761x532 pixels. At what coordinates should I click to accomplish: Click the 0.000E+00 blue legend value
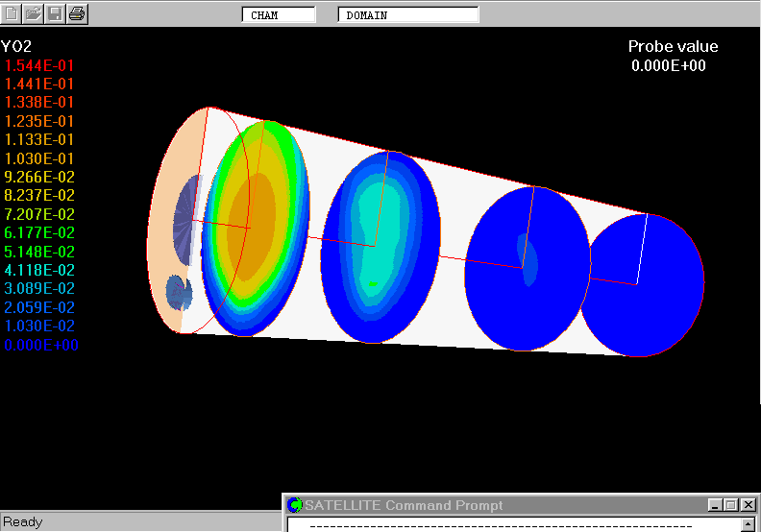[39, 345]
